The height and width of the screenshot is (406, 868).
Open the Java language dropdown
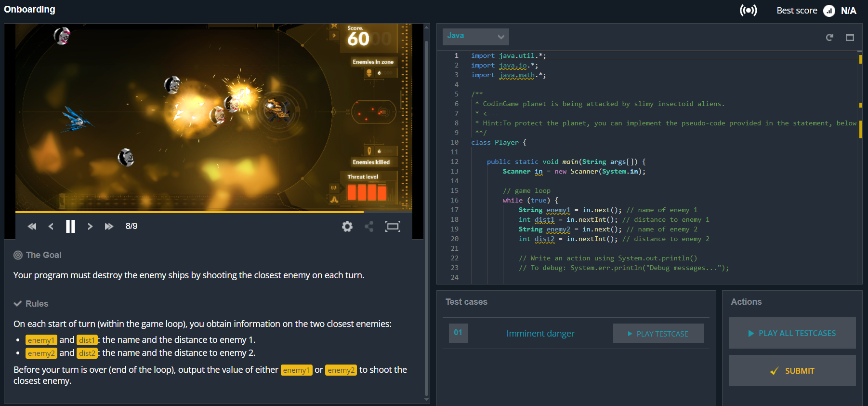(475, 36)
